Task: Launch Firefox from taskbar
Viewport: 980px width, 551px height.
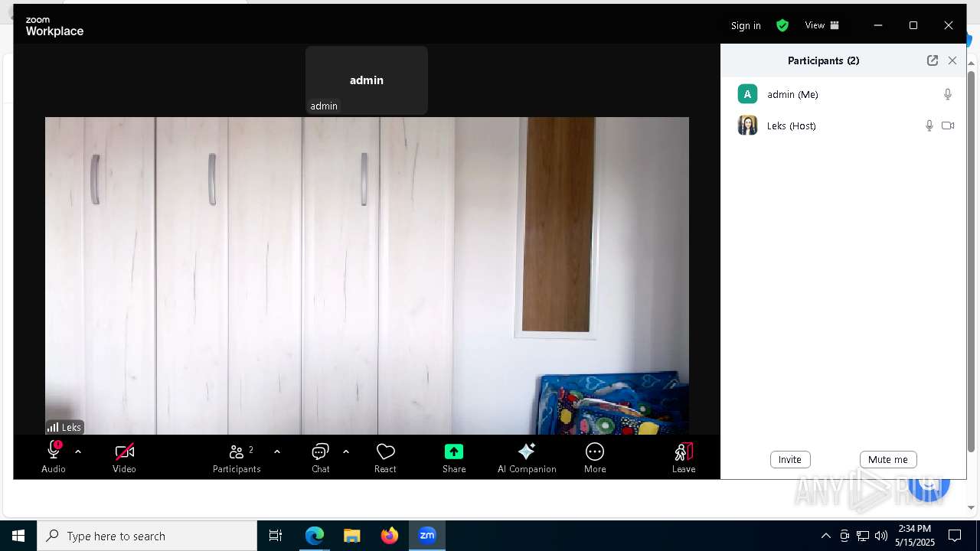Action: [390, 536]
